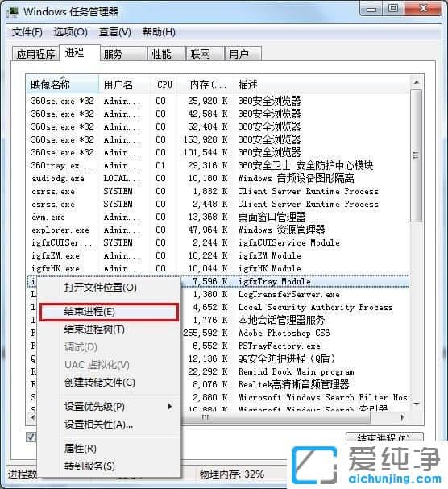This screenshot has width=448, height=489.
Task: Select the 360tray.ex... process row
Action: (x=218, y=166)
